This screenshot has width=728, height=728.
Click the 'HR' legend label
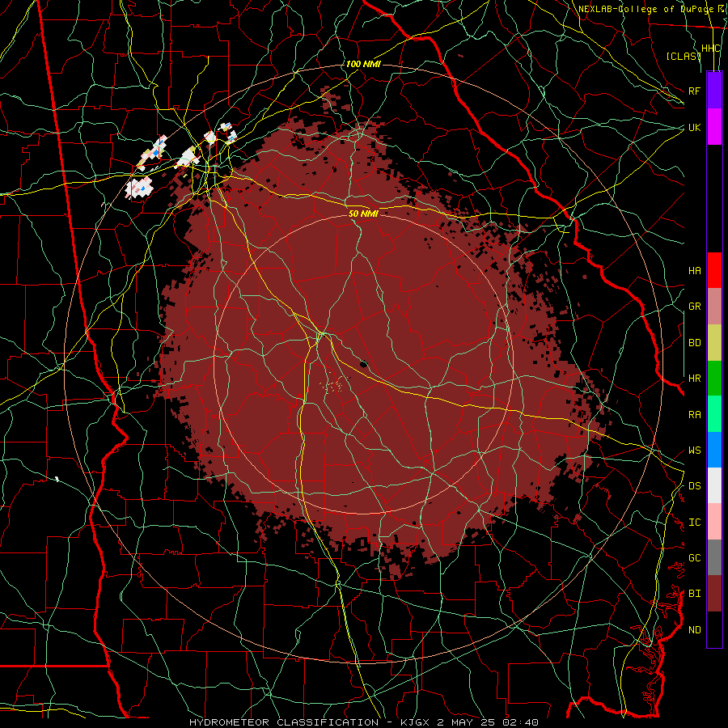(695, 379)
